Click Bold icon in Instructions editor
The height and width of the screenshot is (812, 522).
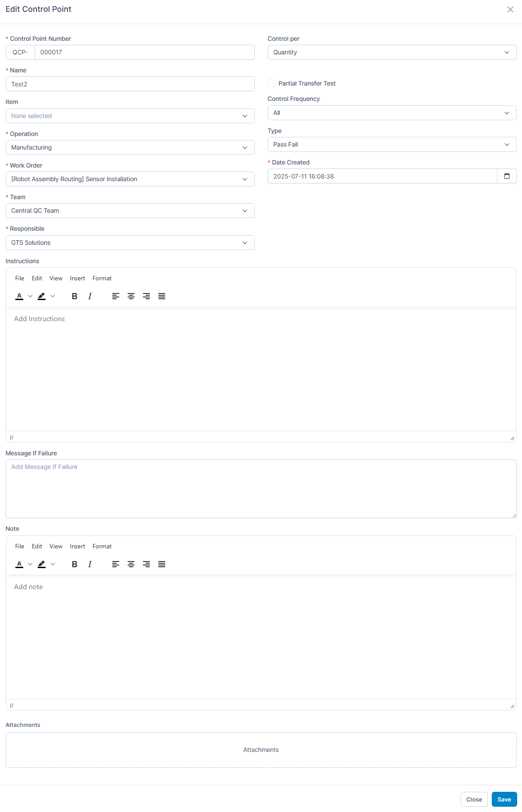(x=75, y=296)
